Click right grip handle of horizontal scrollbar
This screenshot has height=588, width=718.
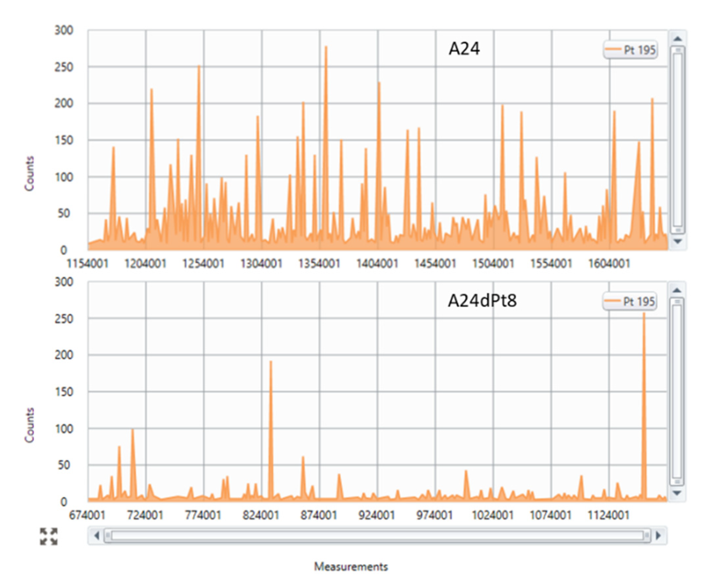pyautogui.click(x=647, y=536)
